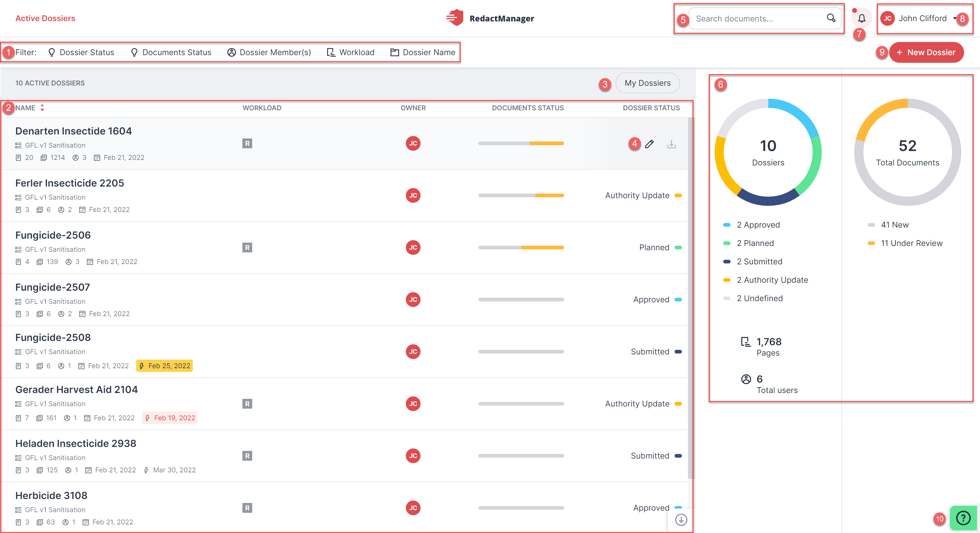Click the search magnifier icon

point(831,18)
